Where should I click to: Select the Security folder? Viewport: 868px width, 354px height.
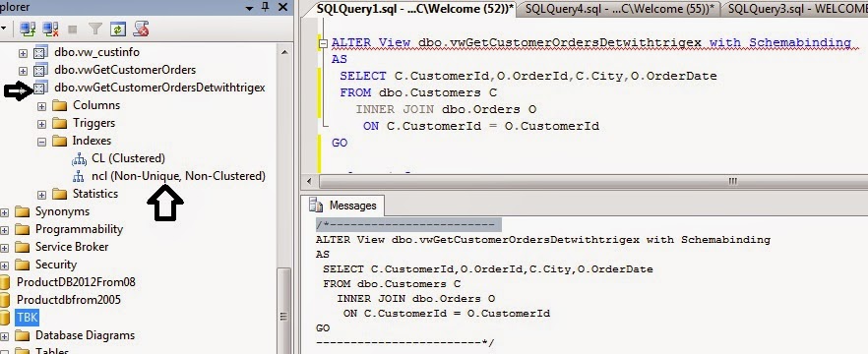(56, 265)
